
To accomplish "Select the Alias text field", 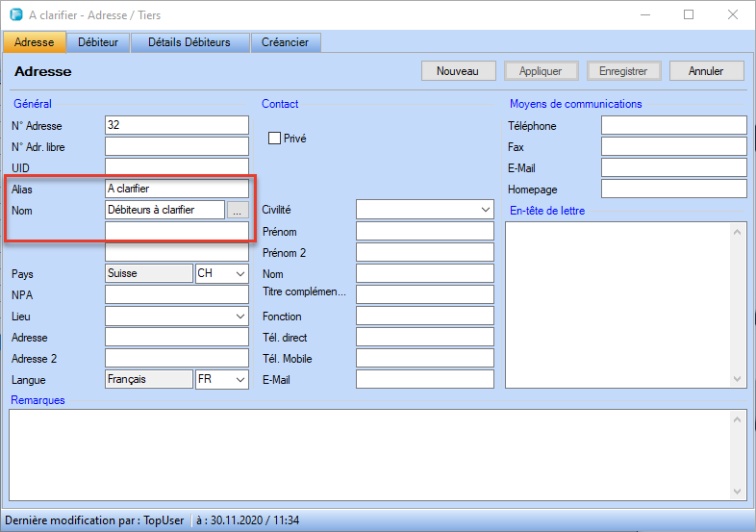I will click(176, 189).
